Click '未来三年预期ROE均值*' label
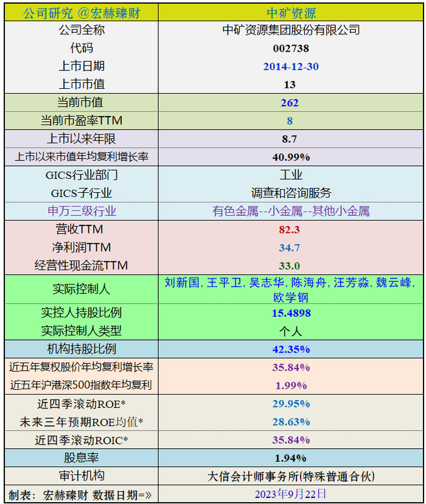This screenshot has width=426, height=504. point(82,422)
